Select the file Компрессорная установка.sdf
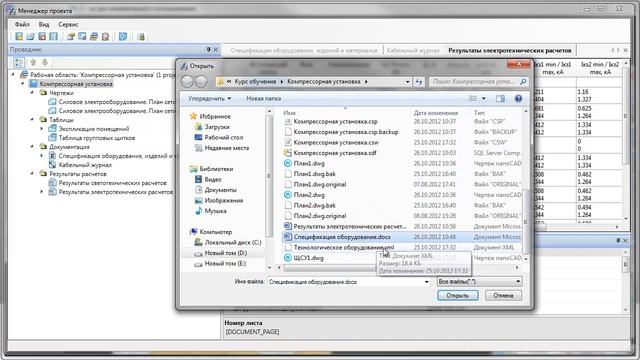 click(335, 153)
